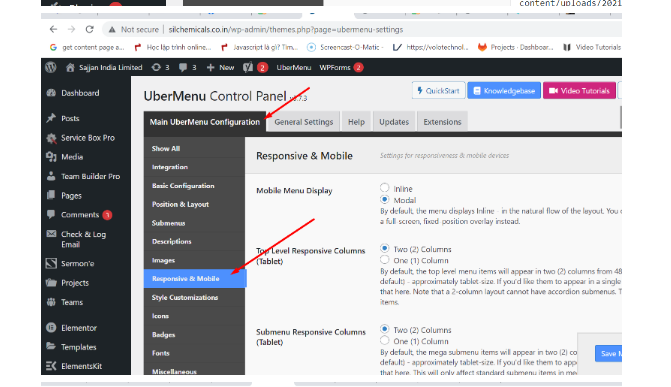Reload the page with the refresh icon
The height and width of the screenshot is (387, 671).
pos(89,29)
